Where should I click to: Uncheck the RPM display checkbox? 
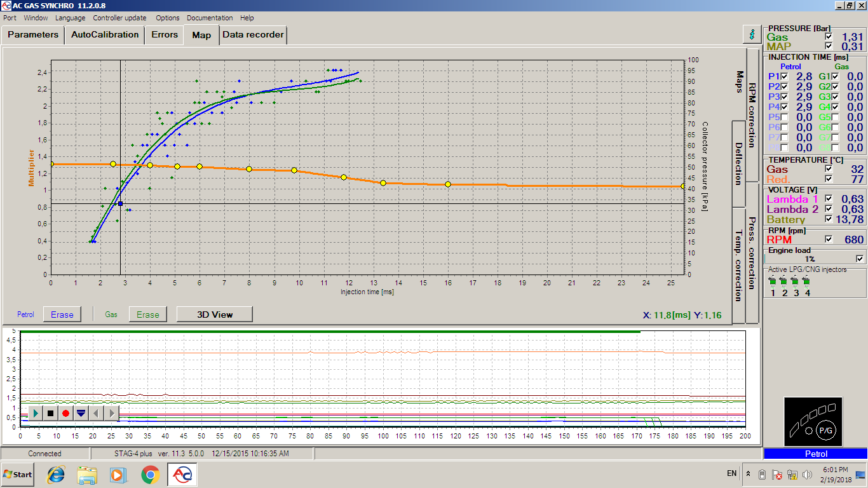828,240
